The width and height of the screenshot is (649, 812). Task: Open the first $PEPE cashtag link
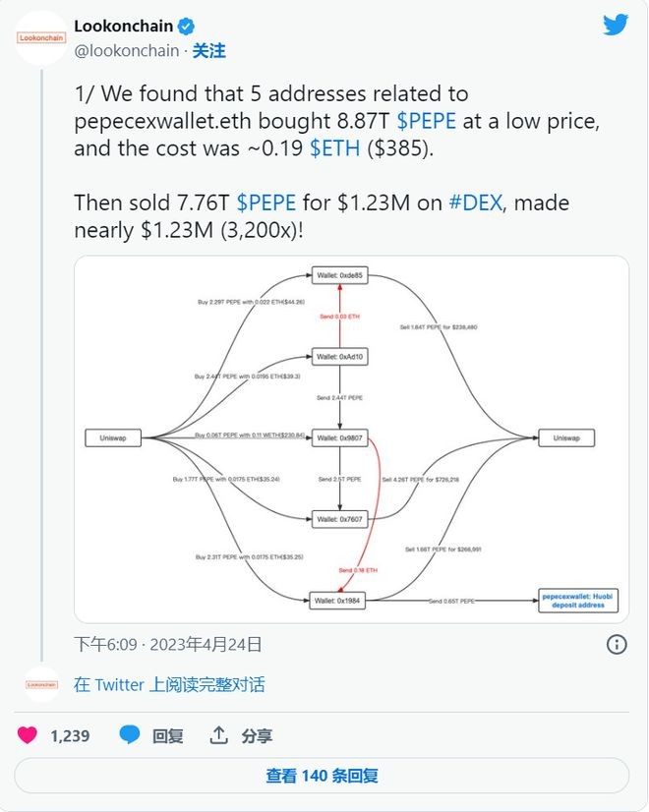[426, 121]
